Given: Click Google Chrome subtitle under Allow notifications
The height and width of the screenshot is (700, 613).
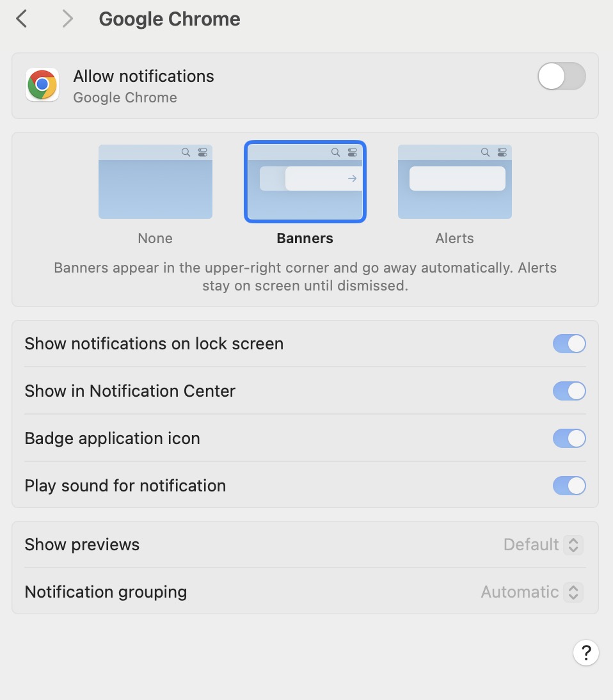Looking at the screenshot, I should tap(125, 98).
